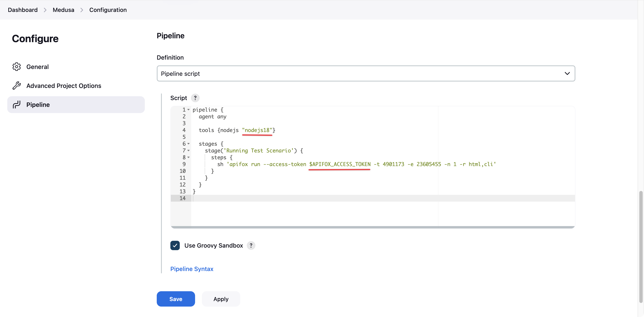
Task: Open the Pipeline script definition dropdown
Action: [366, 73]
